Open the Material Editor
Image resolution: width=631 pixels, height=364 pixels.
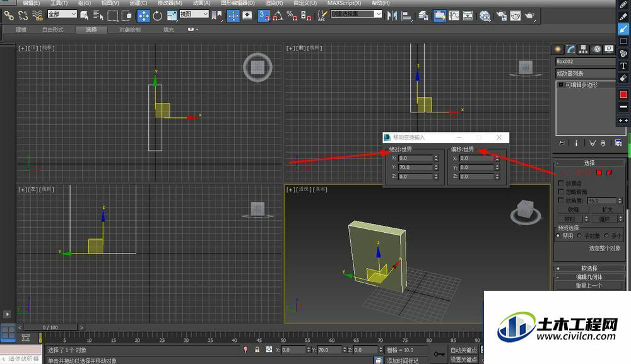click(x=485, y=16)
